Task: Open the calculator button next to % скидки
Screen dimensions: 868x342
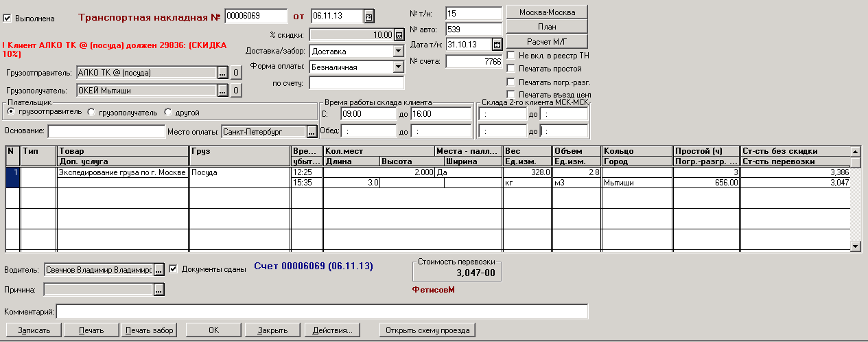Action: tap(399, 34)
